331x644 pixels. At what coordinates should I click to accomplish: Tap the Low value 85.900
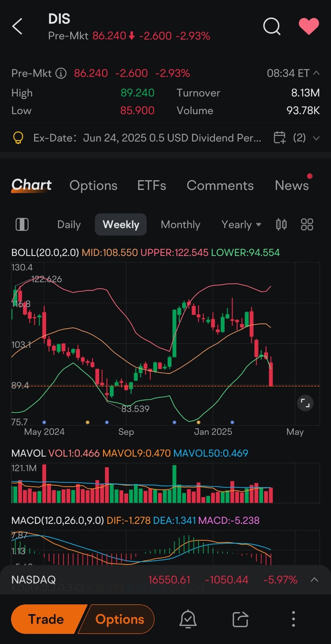(x=137, y=110)
